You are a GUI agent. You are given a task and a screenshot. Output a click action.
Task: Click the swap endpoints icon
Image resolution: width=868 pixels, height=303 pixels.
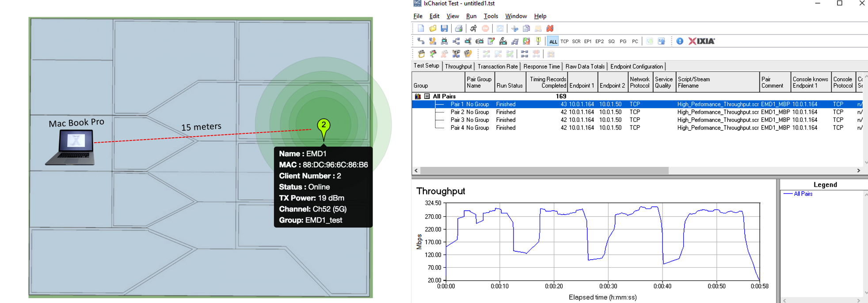click(x=526, y=41)
